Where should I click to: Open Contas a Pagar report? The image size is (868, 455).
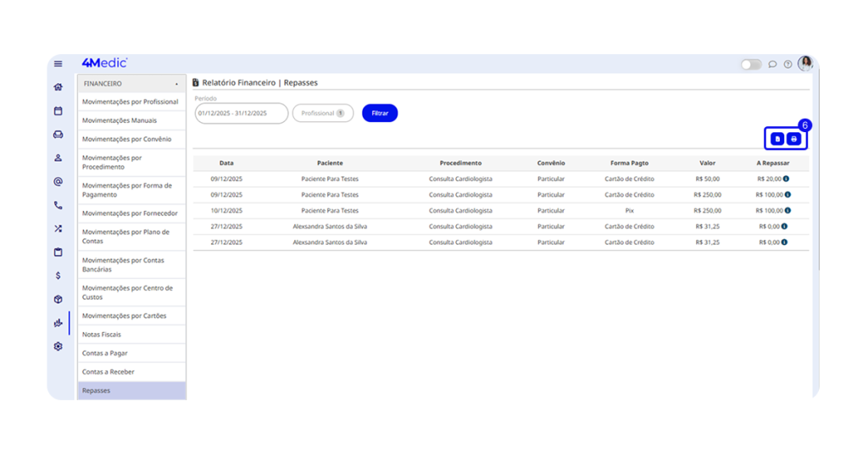click(104, 353)
